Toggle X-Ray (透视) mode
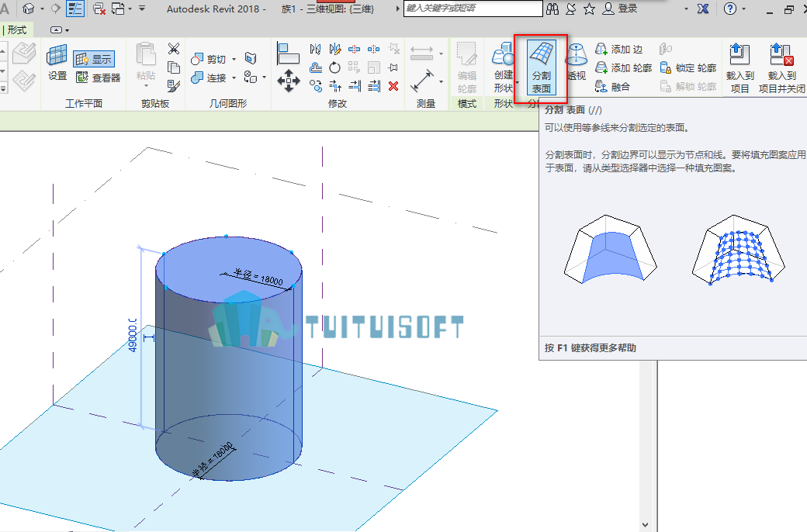Screen dimensions: 807x532 577,62
